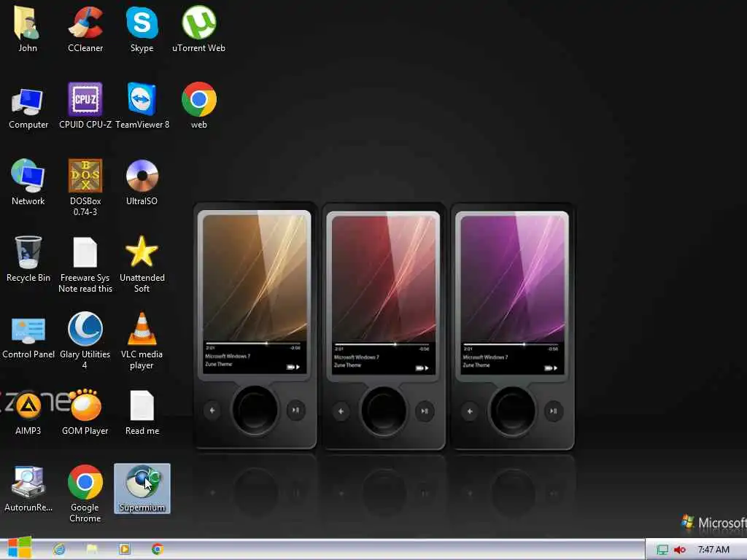The image size is (747, 560).
Task: Select the TeamViewer 8 icon
Action: point(142,106)
